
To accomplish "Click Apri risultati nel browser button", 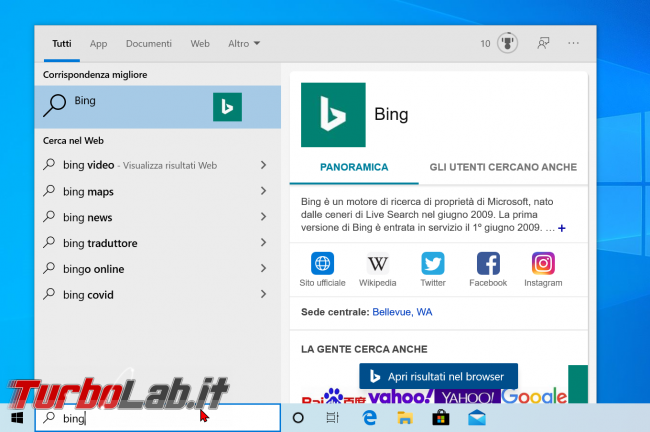I will pos(438,376).
